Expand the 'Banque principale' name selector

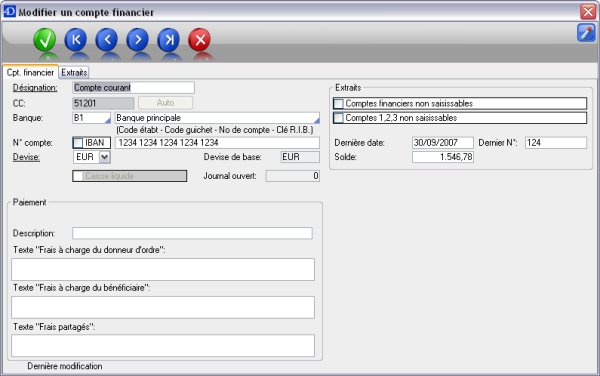(x=316, y=121)
